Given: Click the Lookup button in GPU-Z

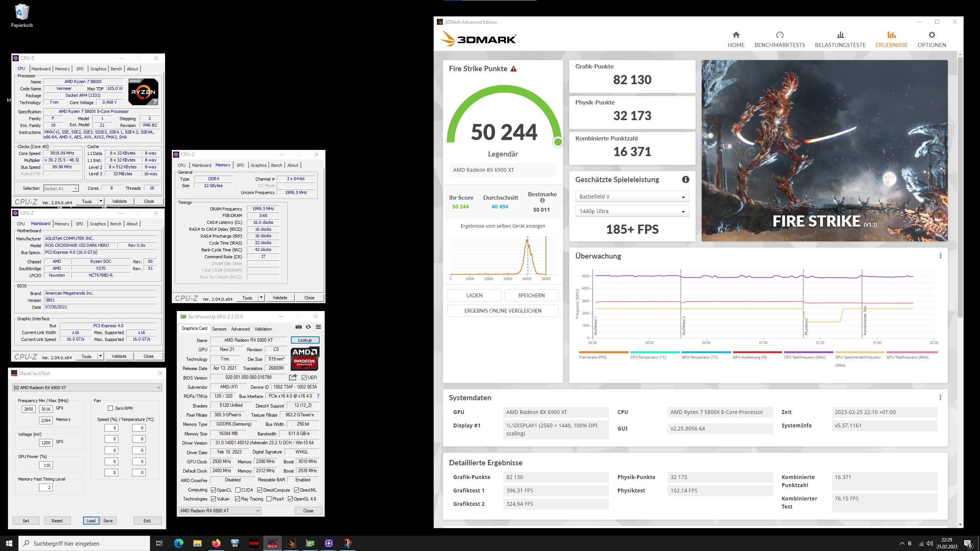Looking at the screenshot, I should coord(305,340).
